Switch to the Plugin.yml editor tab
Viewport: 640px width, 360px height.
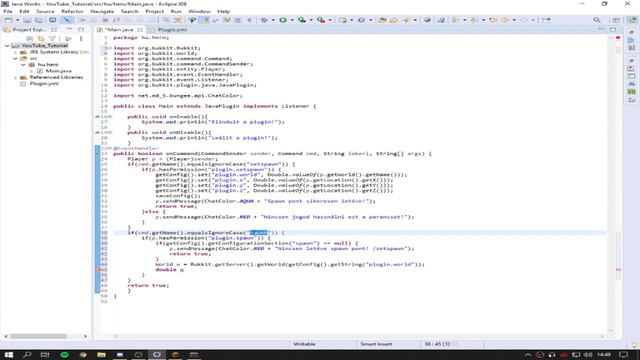click(x=172, y=30)
